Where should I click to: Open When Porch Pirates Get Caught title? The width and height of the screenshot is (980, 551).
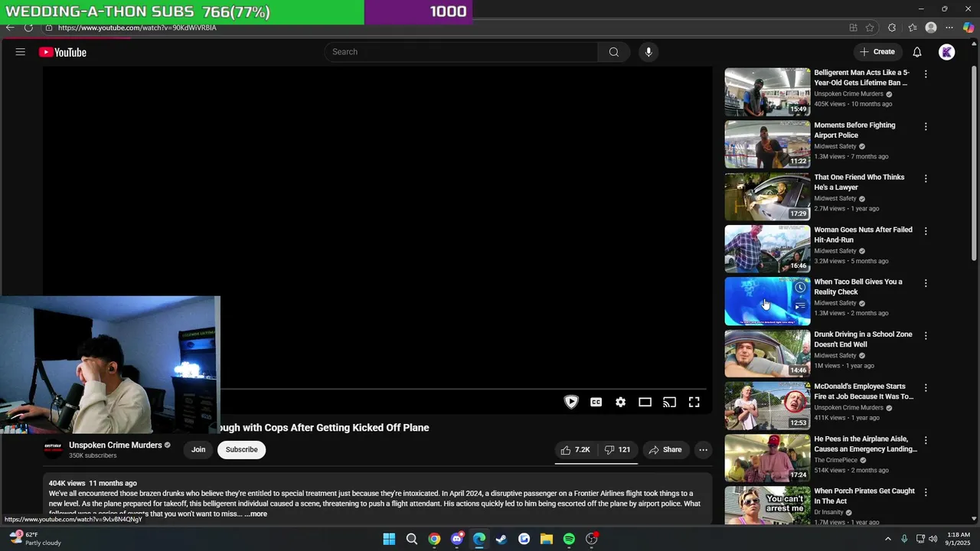[x=864, y=496]
